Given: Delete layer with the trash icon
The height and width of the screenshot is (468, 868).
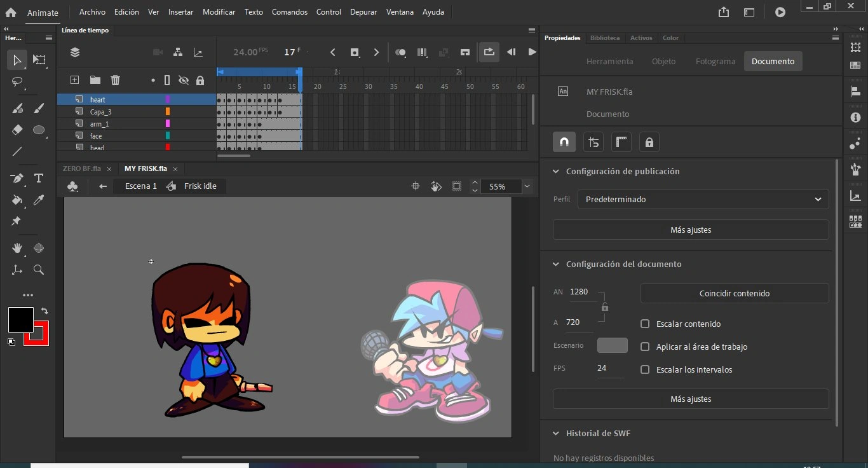Looking at the screenshot, I should click(115, 80).
